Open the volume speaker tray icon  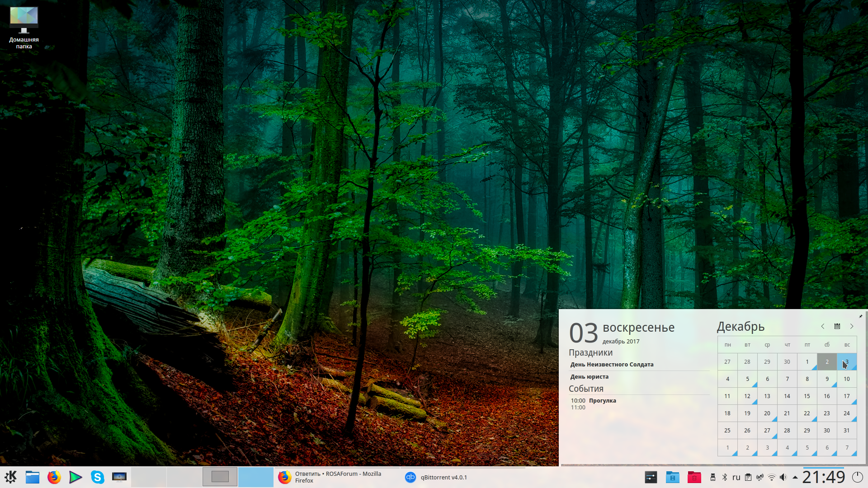[783, 477]
